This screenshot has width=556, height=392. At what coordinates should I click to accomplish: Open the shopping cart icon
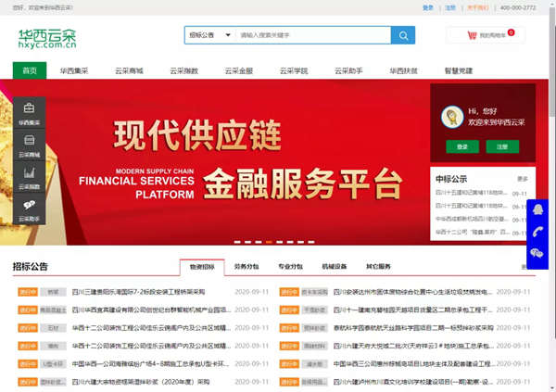tap(472, 35)
